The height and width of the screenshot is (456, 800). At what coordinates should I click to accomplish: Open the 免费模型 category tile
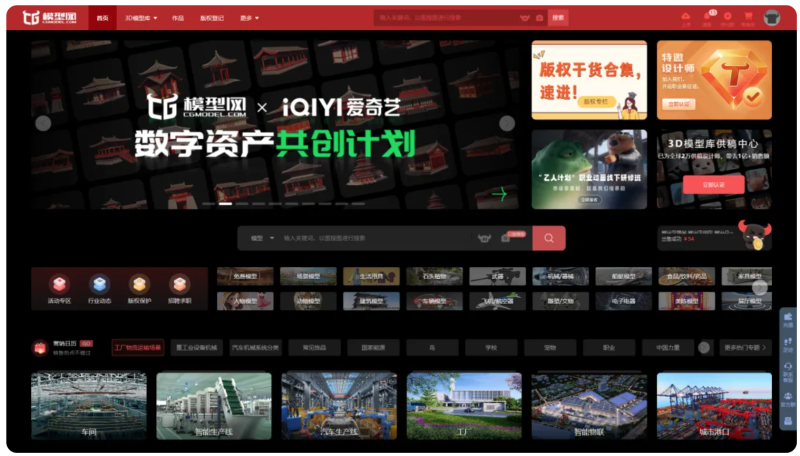[x=245, y=276]
